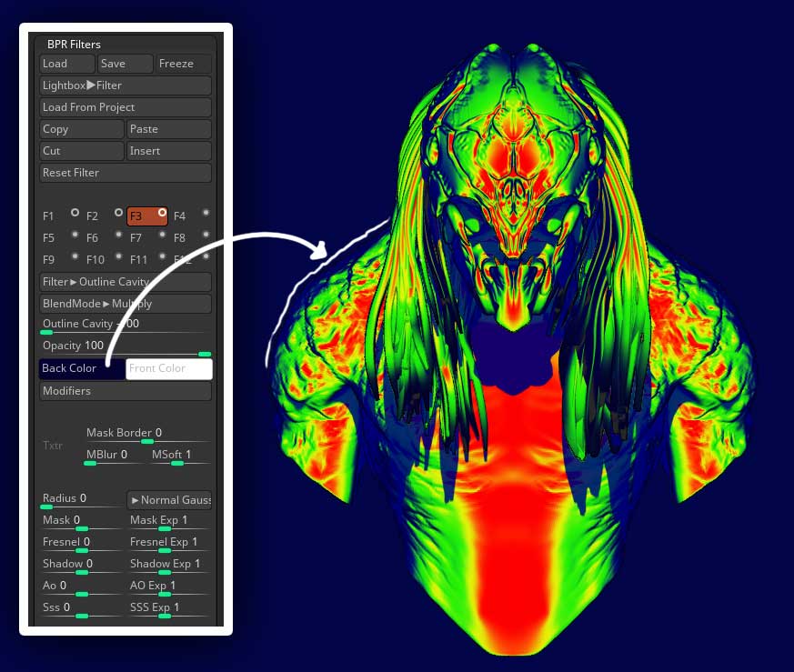Click the Mask 0 slider
This screenshot has width=794, height=672.
pos(82,522)
